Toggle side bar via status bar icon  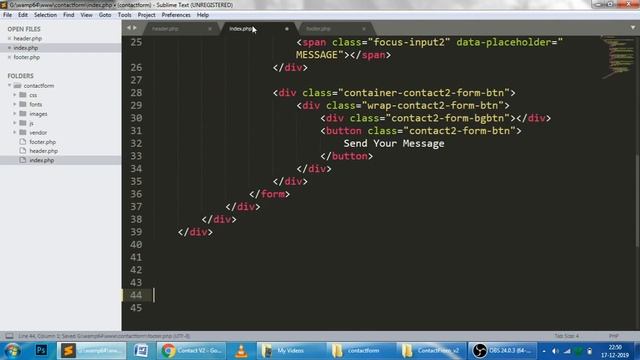coord(9,336)
